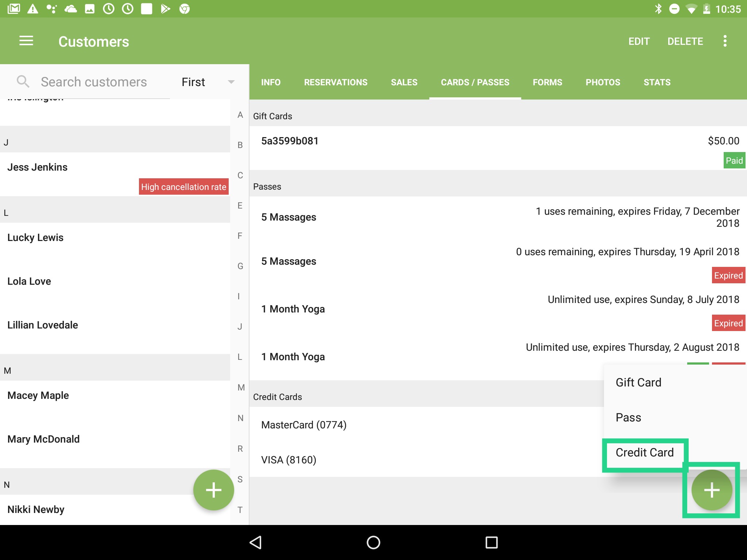
Task: Tap the search magnifier icon
Action: tap(23, 82)
